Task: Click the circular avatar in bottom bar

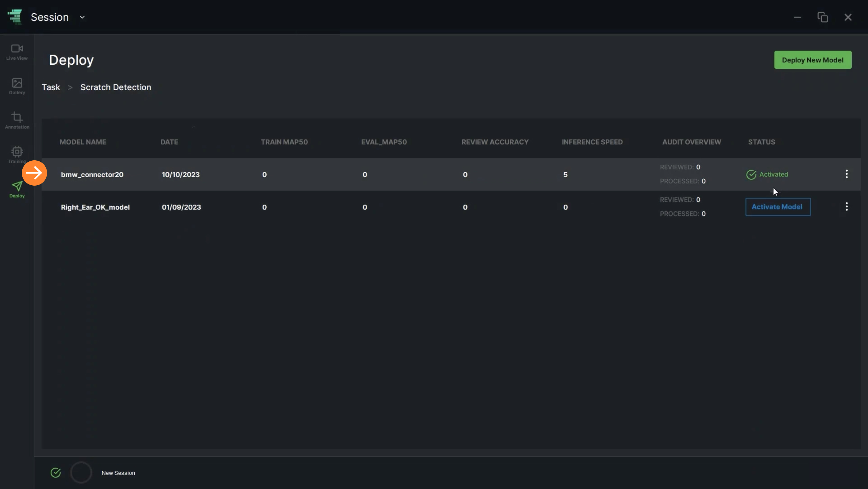Action: pos(81,472)
